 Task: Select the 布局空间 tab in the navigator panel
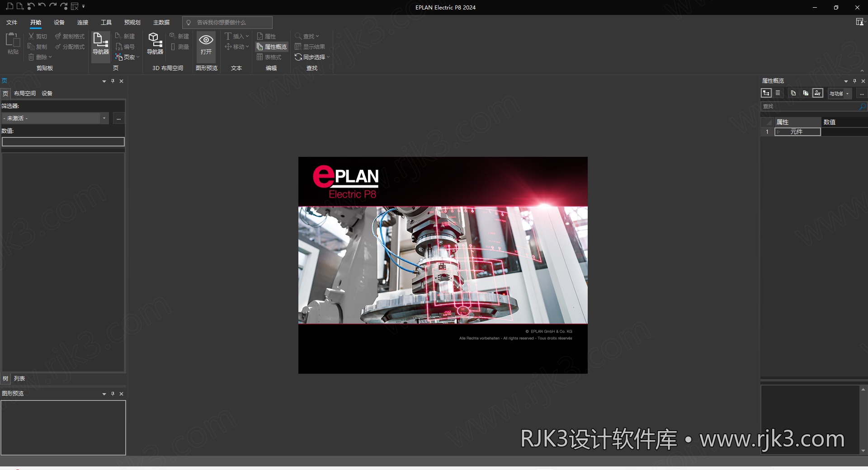tap(25, 94)
